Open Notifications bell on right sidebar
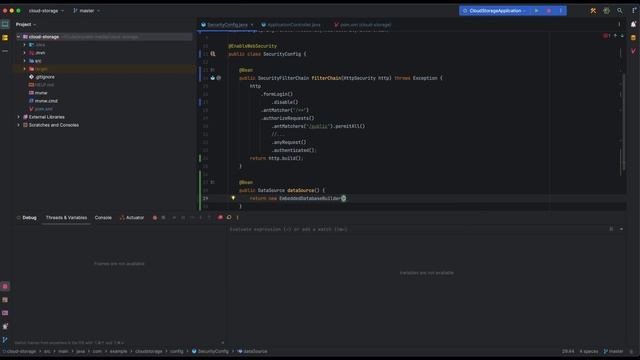 pos(633,24)
